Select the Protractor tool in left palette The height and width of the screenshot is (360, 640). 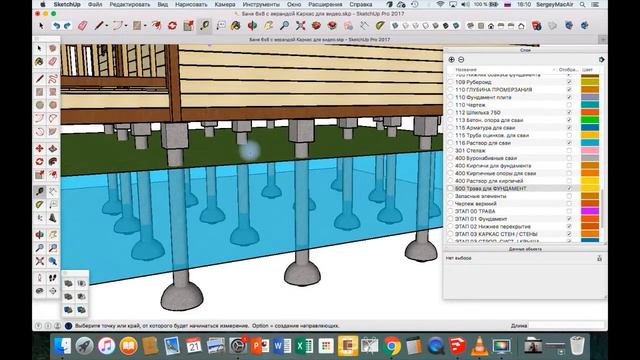click(40, 204)
